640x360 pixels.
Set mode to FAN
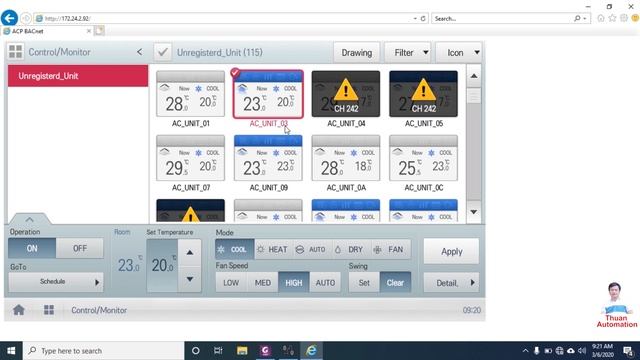coord(390,249)
